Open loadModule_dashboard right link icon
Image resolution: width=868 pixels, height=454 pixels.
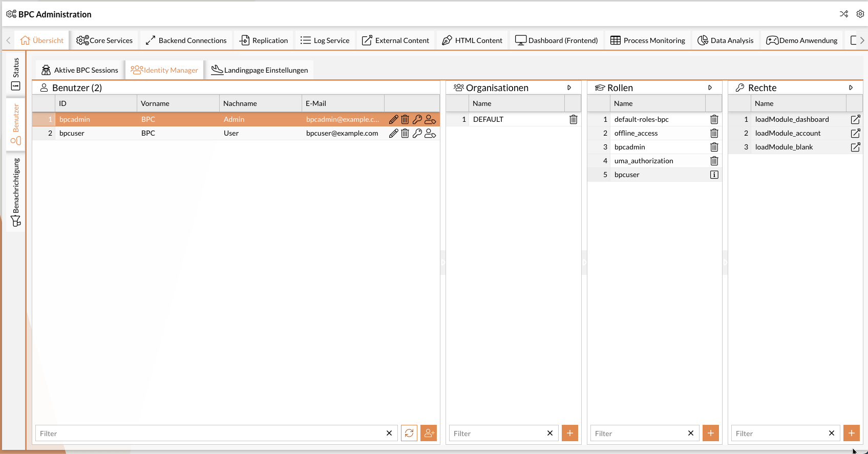pos(855,119)
